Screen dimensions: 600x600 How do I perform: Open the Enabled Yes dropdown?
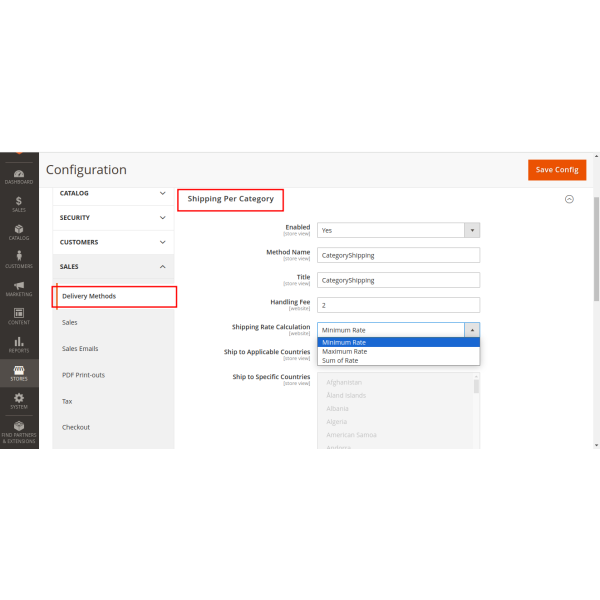point(398,230)
